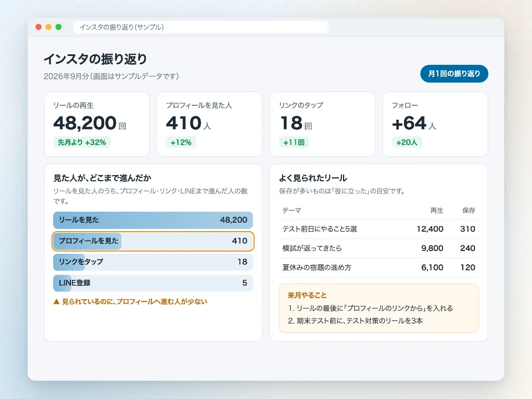
Task: Click the address bar showing インスタの振り返り(サンプル)
Action: [201, 27]
